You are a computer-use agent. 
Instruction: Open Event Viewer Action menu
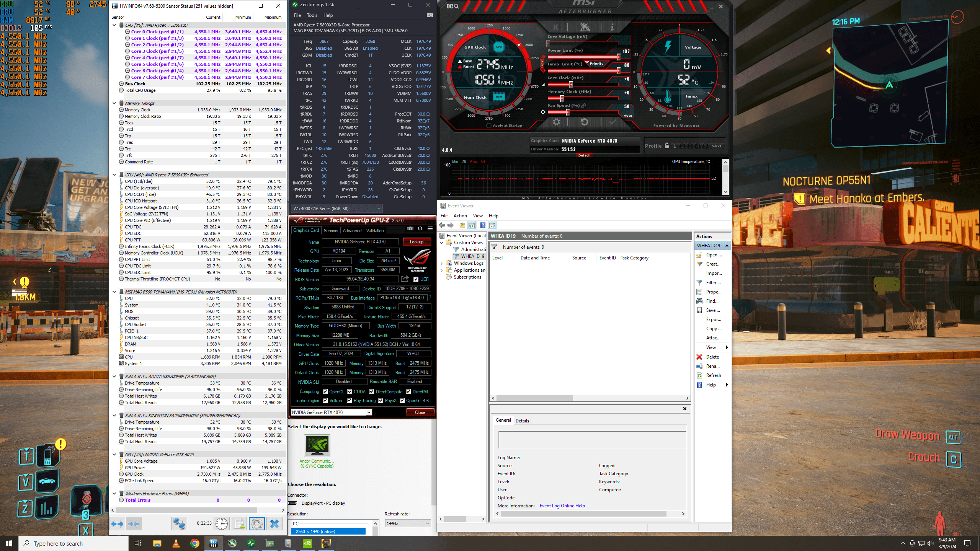coord(460,216)
